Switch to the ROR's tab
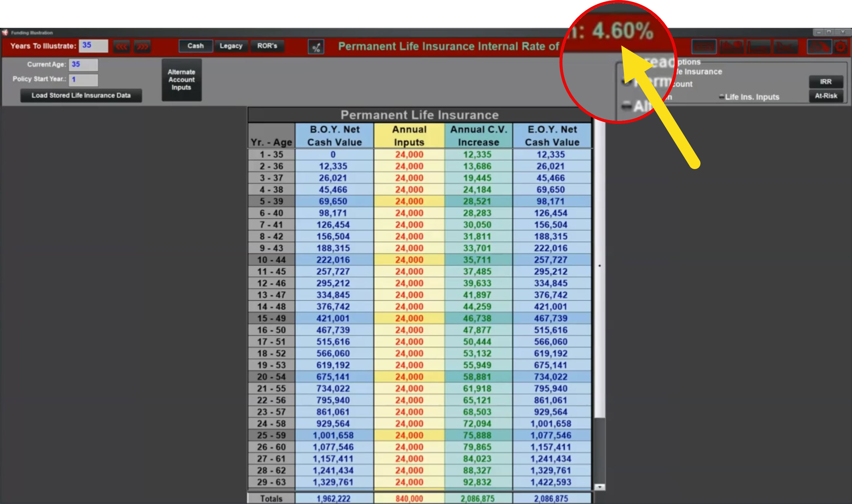This screenshot has width=852, height=504. click(267, 46)
